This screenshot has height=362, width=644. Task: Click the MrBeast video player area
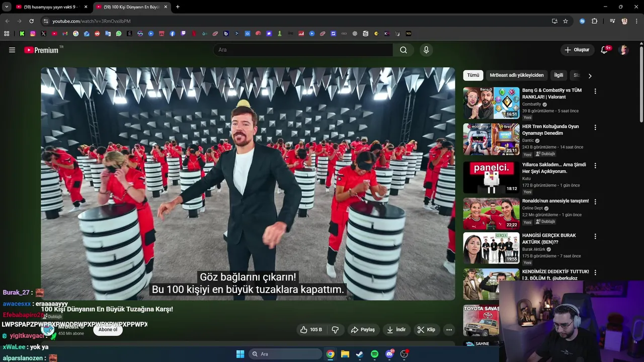pyautogui.click(x=248, y=184)
